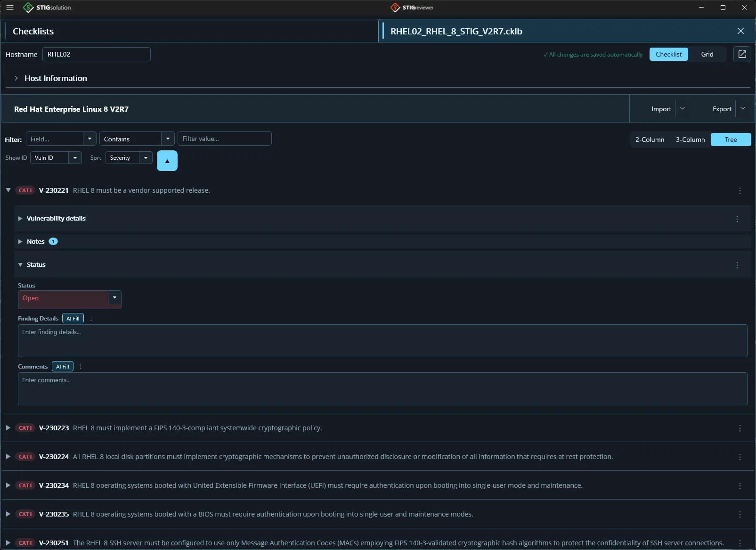Click AI Fill for Finding Details
756x550 pixels.
pyautogui.click(x=73, y=319)
